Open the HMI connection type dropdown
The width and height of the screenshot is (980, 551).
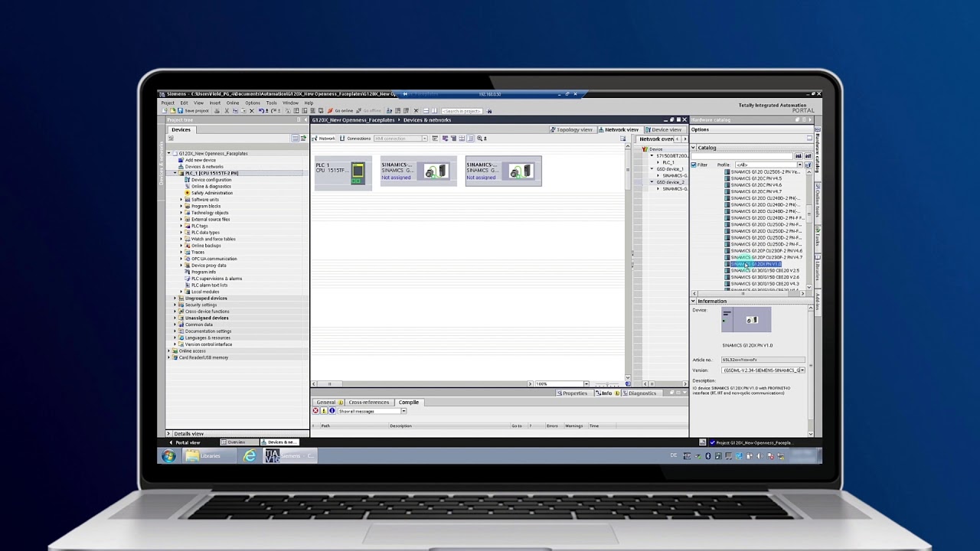tap(423, 139)
